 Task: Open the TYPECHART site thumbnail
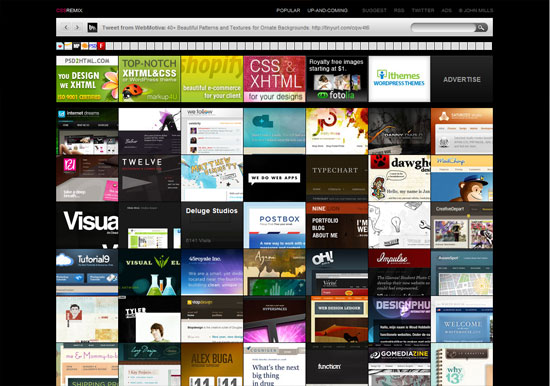[337, 178]
